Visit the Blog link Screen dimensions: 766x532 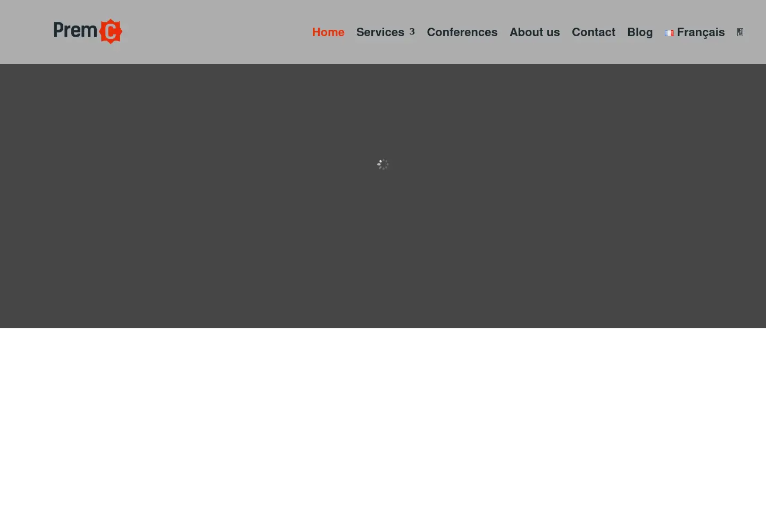click(x=640, y=32)
